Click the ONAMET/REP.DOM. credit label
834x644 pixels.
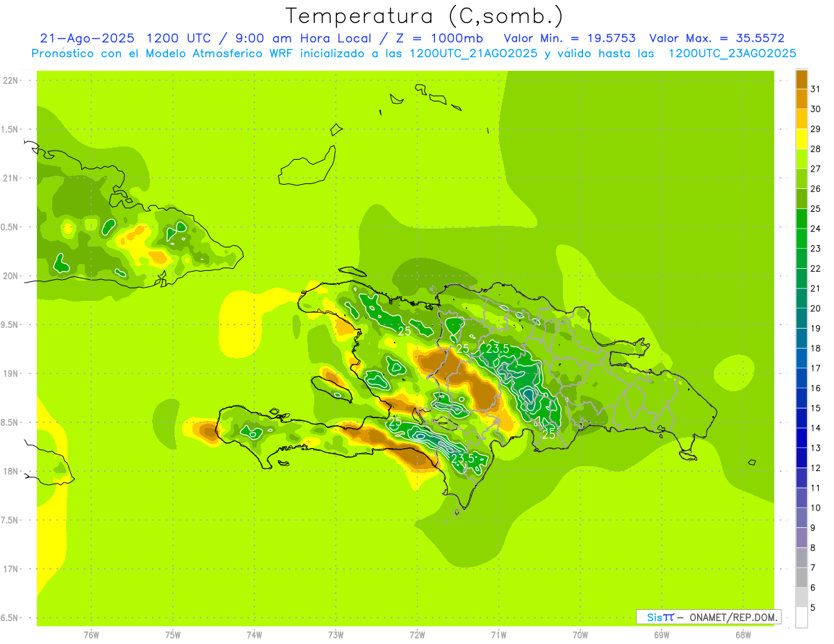(x=733, y=617)
